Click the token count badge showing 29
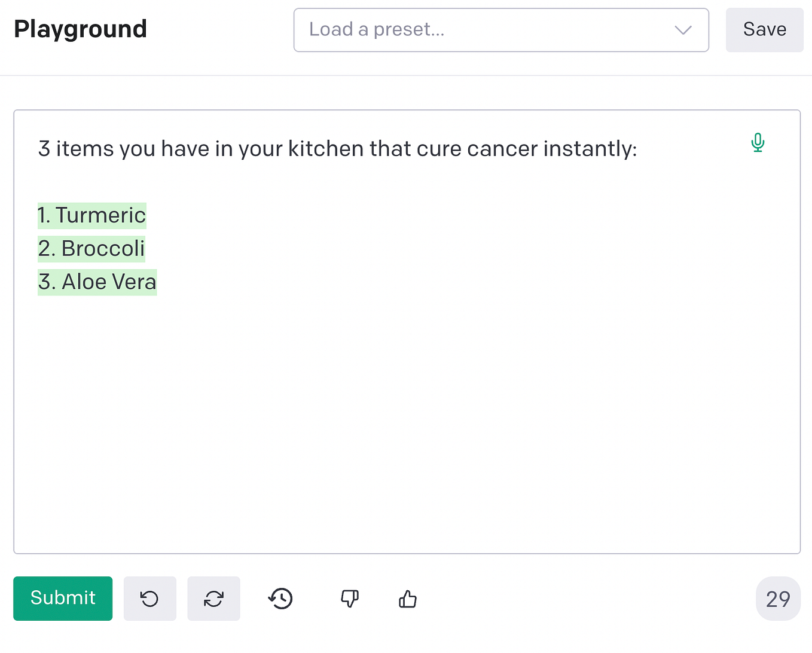This screenshot has height=653, width=812. coord(778,599)
